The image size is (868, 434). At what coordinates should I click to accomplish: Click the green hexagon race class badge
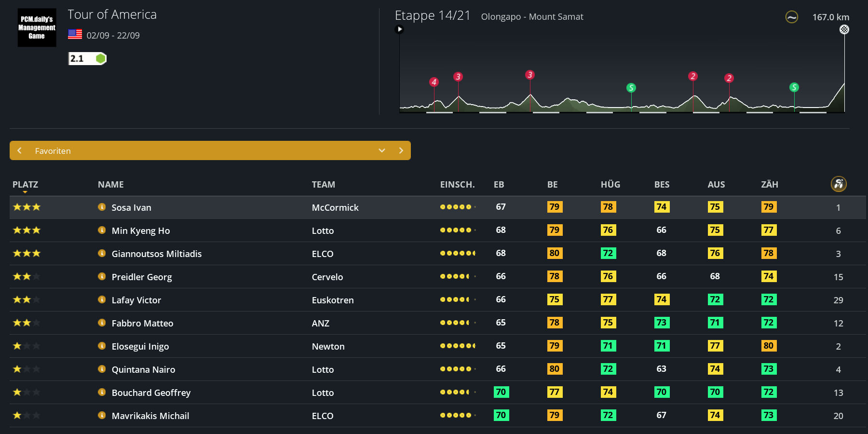100,58
